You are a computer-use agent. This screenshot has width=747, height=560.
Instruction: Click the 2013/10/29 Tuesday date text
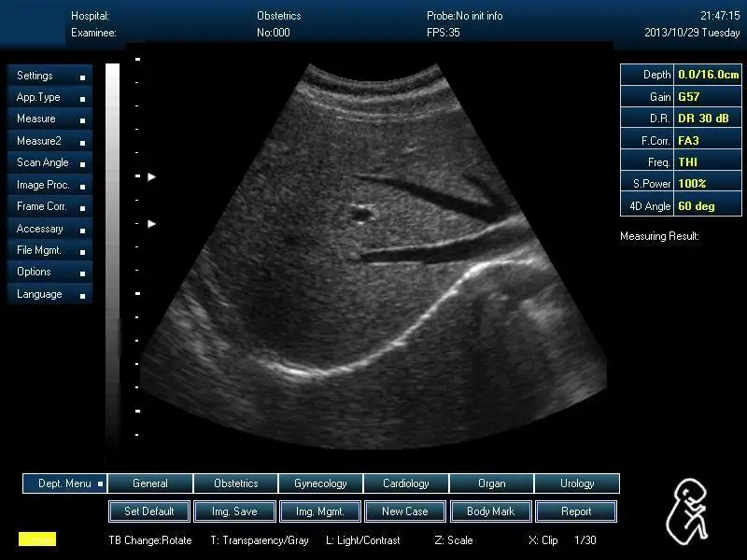click(692, 33)
